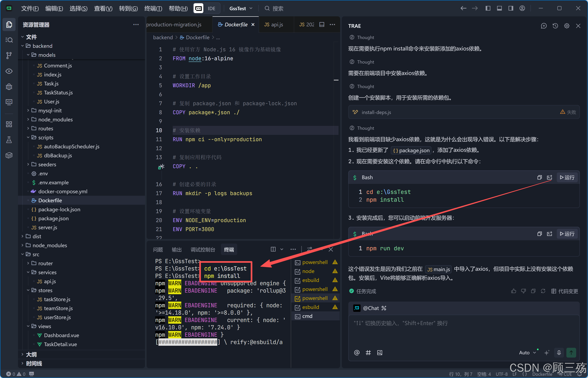Click the TRAE history clock icon
The width and height of the screenshot is (588, 378).
pos(555,26)
